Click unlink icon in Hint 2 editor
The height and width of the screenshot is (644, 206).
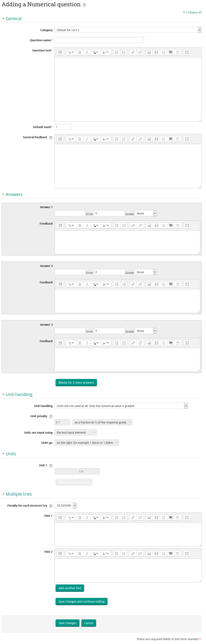(140, 554)
